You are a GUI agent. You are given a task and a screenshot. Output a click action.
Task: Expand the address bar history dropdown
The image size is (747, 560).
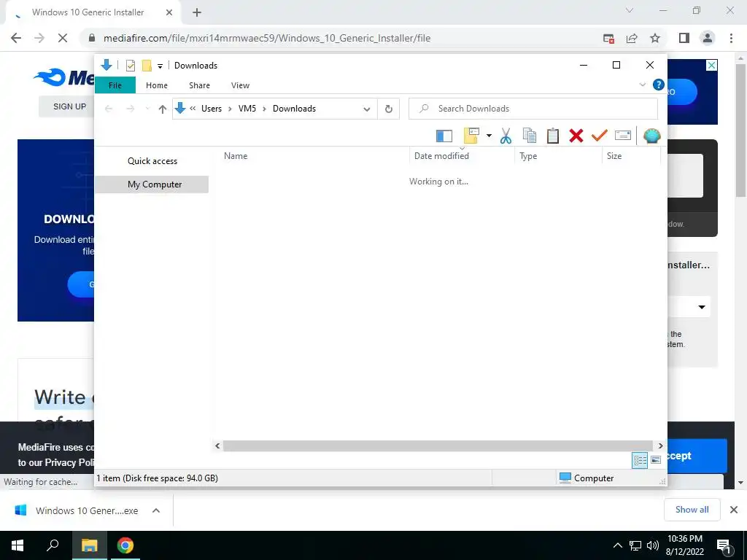pyautogui.click(x=367, y=109)
